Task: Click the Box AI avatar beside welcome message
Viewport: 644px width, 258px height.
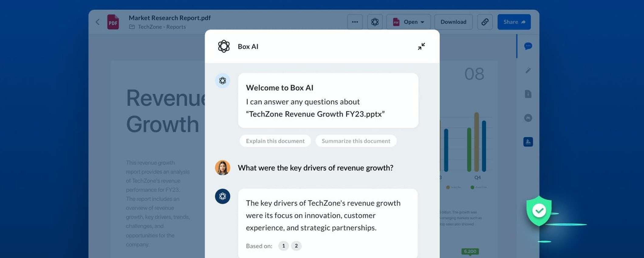Action: pos(223,81)
